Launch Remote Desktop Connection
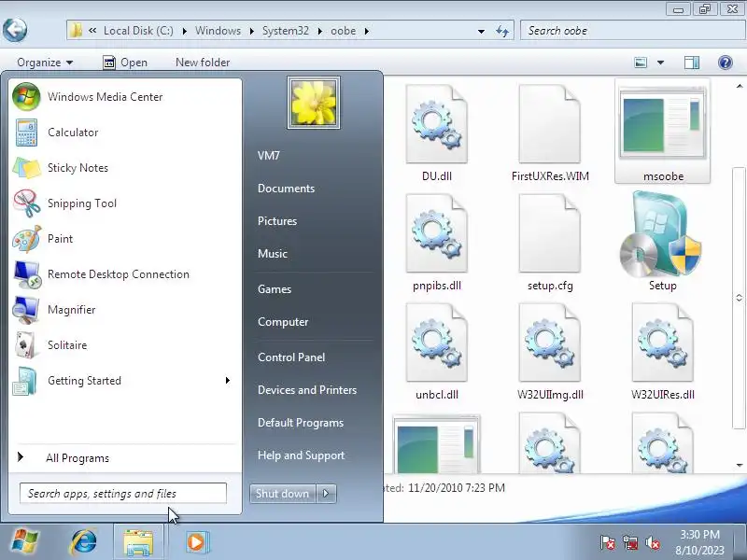The image size is (747, 560). 125,274
